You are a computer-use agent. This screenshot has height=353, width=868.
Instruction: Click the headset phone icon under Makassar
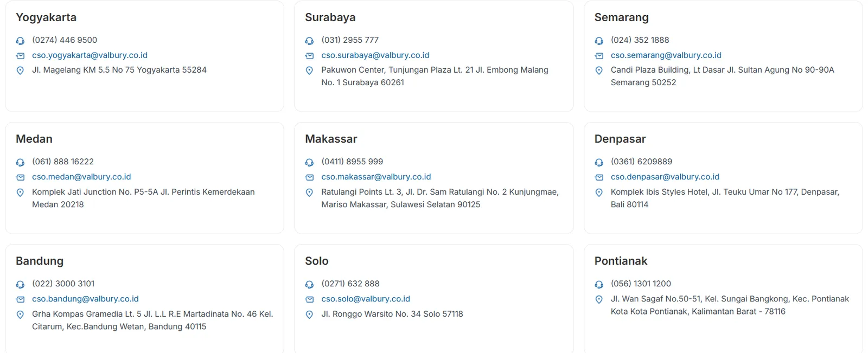coord(309,162)
